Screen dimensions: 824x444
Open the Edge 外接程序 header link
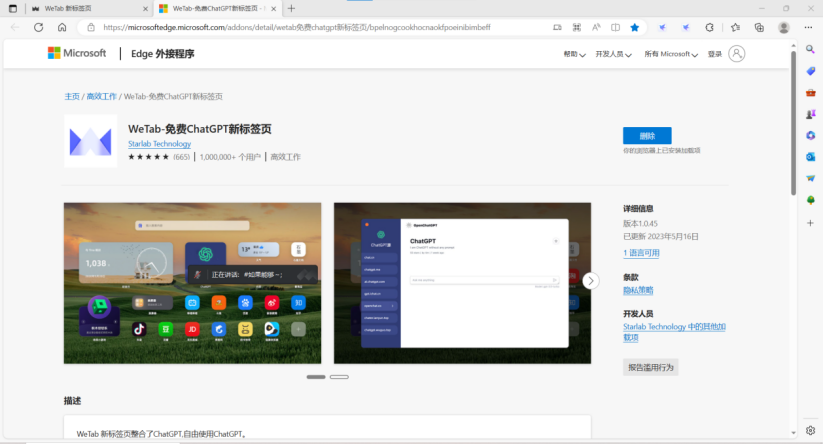[162, 54]
